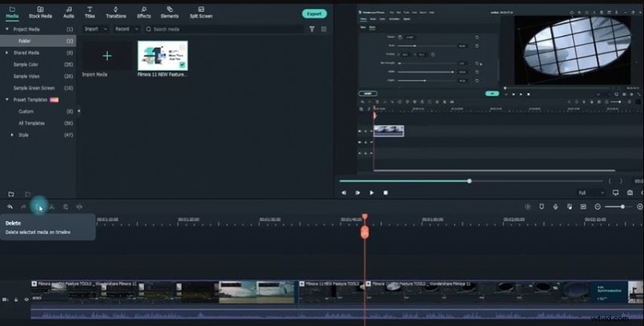The image size is (644, 326).
Task: Open the Transitions tab
Action: pyautogui.click(x=116, y=12)
